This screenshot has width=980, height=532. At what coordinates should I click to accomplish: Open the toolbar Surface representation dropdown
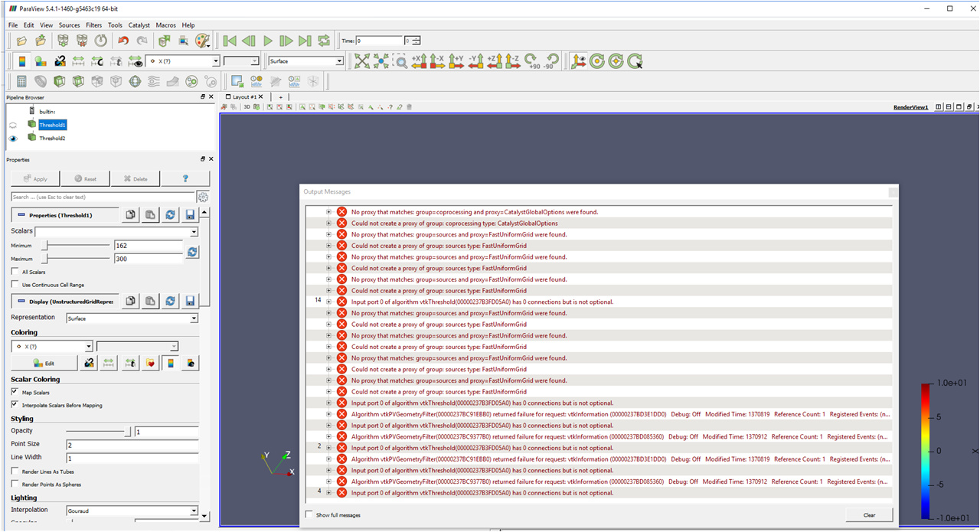pyautogui.click(x=305, y=61)
